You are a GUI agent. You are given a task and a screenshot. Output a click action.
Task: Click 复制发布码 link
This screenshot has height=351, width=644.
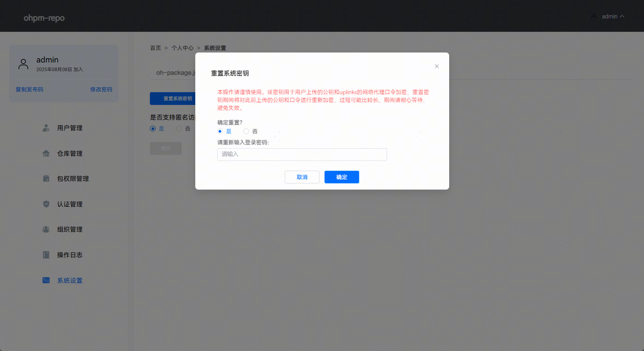click(x=30, y=90)
